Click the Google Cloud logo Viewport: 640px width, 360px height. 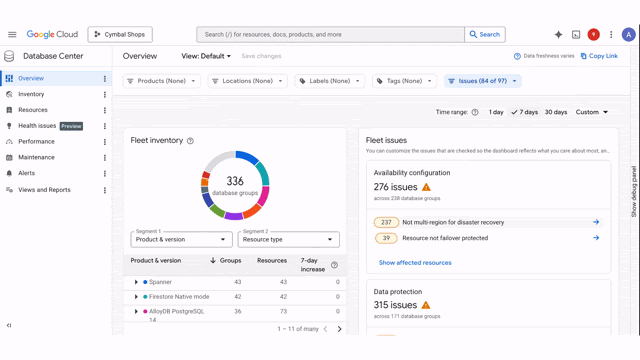52,35
